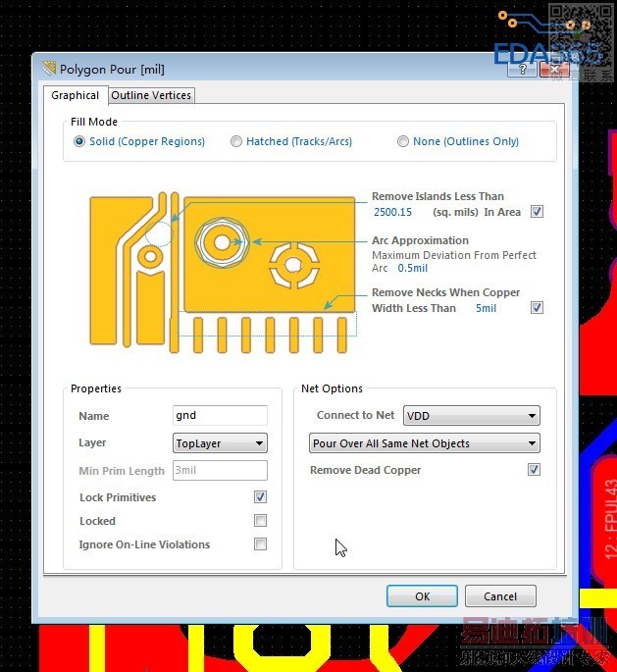Open the Graphical tab
Screen dimensions: 617x672
pos(75,95)
